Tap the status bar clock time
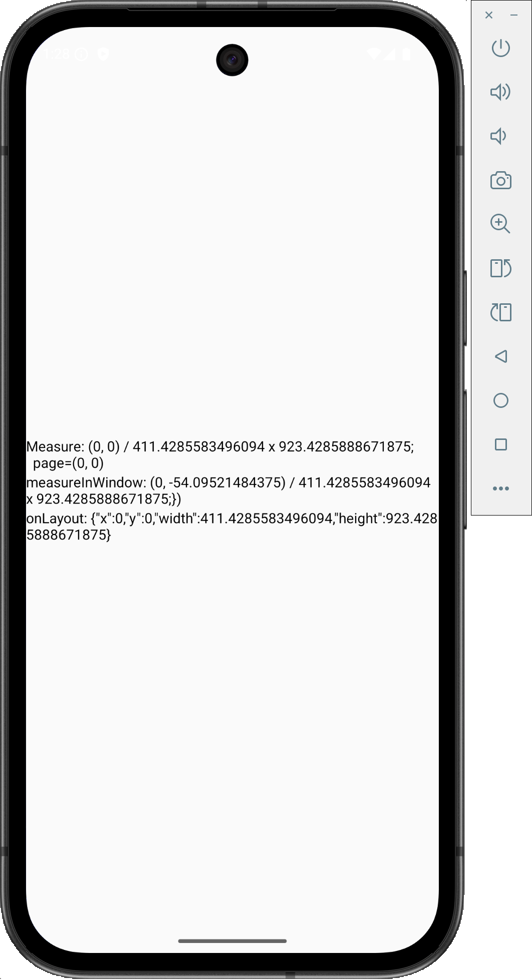 point(57,54)
